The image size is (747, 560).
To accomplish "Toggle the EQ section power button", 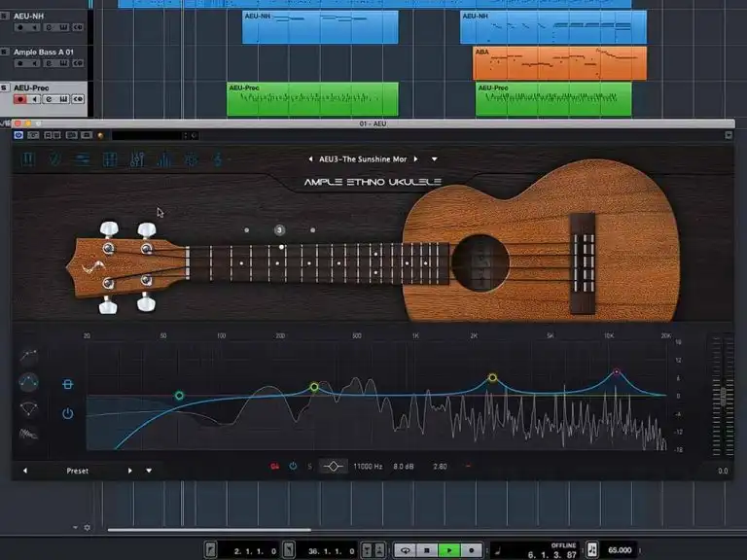I will [x=68, y=413].
